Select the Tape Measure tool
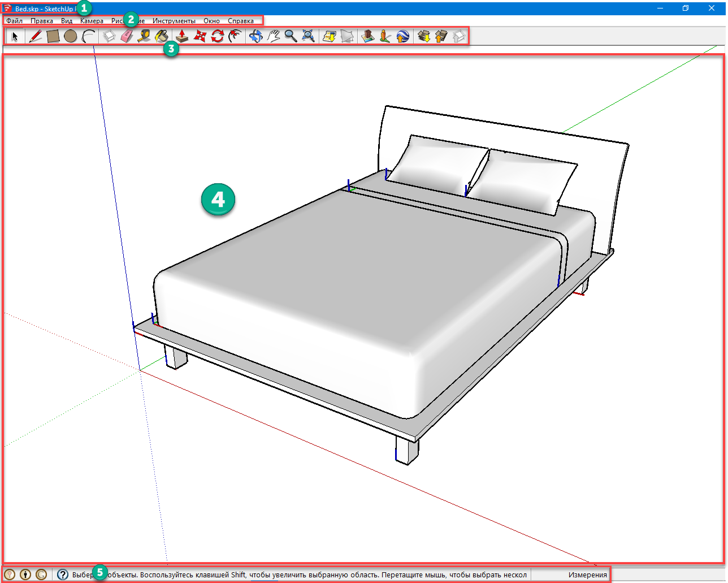The height and width of the screenshot is (583, 728). click(x=144, y=37)
